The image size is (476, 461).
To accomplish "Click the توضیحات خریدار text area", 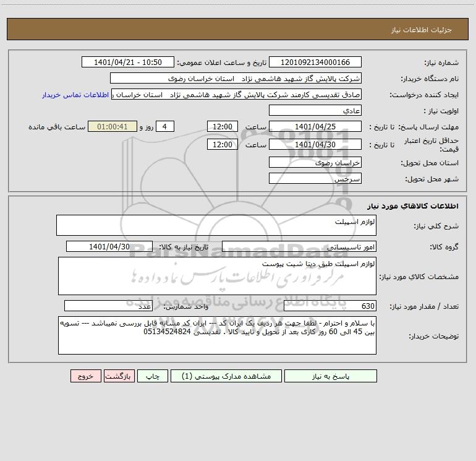I will click(216, 334).
